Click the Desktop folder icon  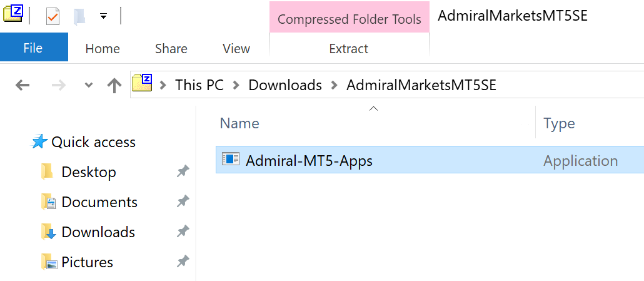click(48, 171)
